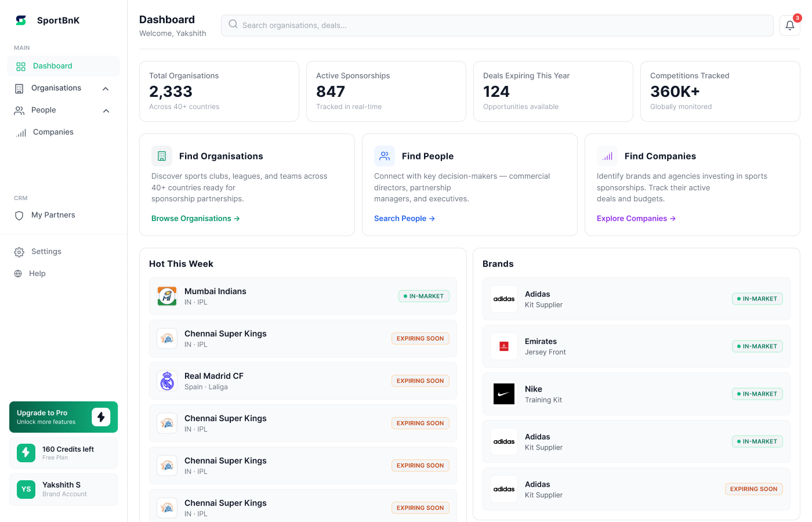Open the Companies menu item
This screenshot has height=522, width=812.
[x=63, y=132]
